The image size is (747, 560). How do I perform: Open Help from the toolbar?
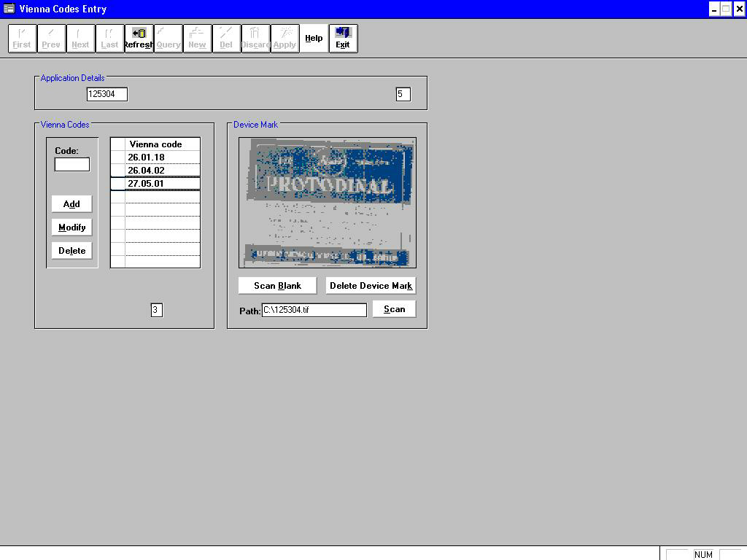pyautogui.click(x=314, y=39)
